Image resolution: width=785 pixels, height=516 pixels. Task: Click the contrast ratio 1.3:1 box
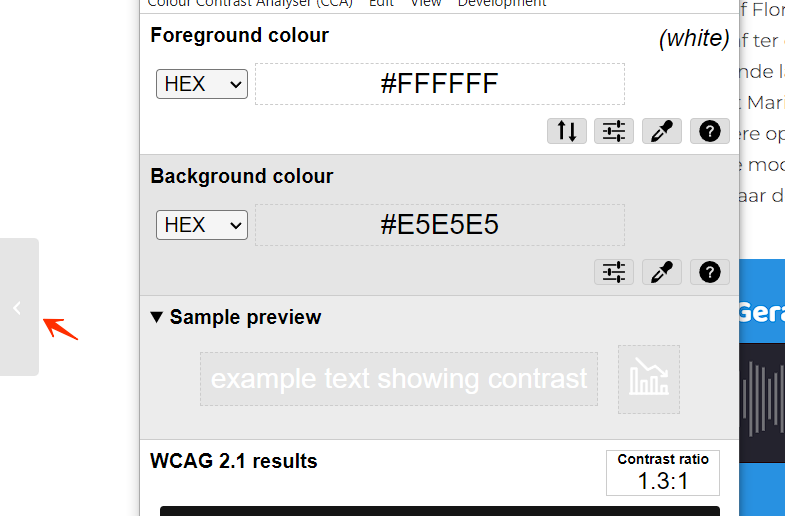(x=663, y=473)
